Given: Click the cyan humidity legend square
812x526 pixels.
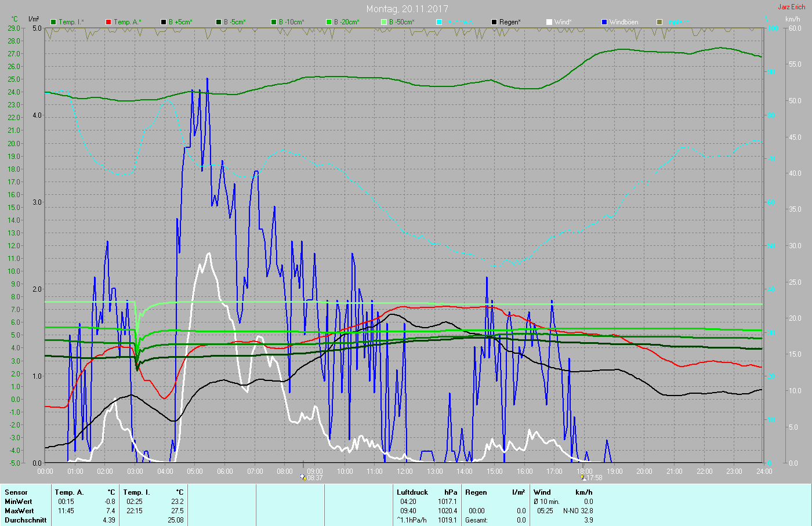Looking at the screenshot, I should pyautogui.click(x=439, y=22).
